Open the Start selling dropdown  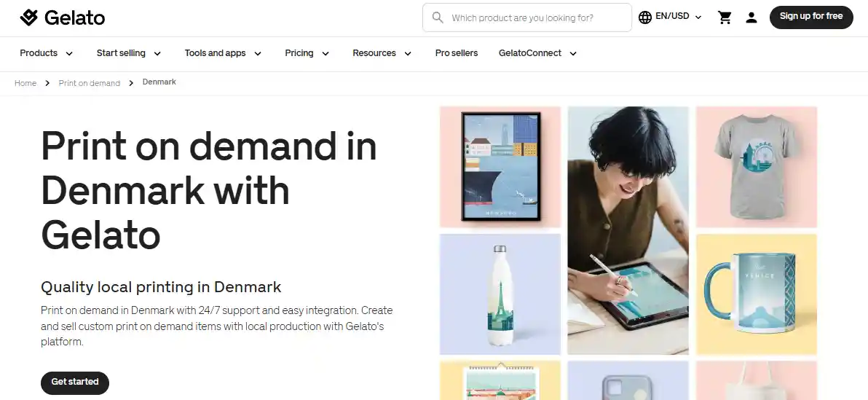click(x=129, y=53)
